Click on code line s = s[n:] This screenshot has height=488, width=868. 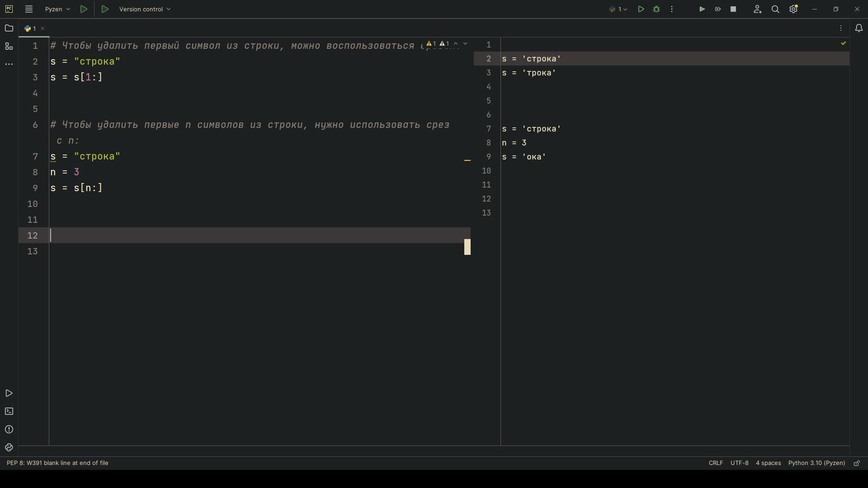click(76, 188)
